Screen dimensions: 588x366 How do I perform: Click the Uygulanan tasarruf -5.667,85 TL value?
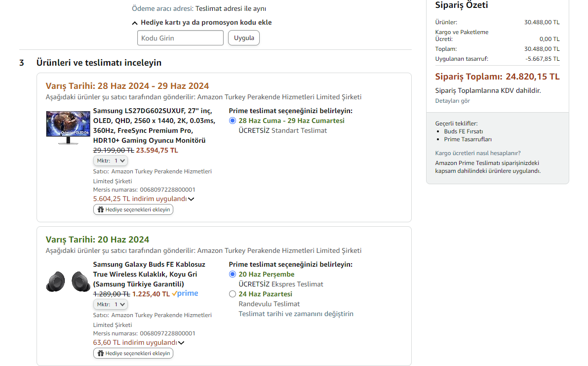[x=542, y=59]
